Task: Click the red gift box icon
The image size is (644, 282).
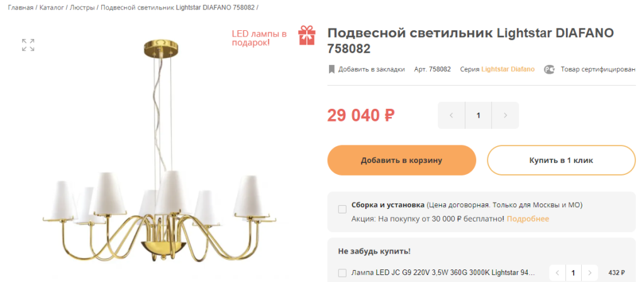Action: (x=307, y=35)
